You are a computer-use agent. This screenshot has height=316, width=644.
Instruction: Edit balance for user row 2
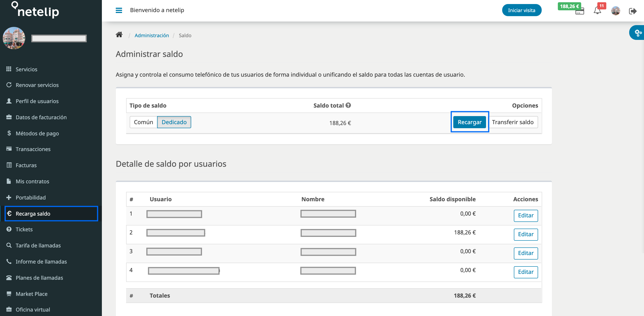coord(526,234)
